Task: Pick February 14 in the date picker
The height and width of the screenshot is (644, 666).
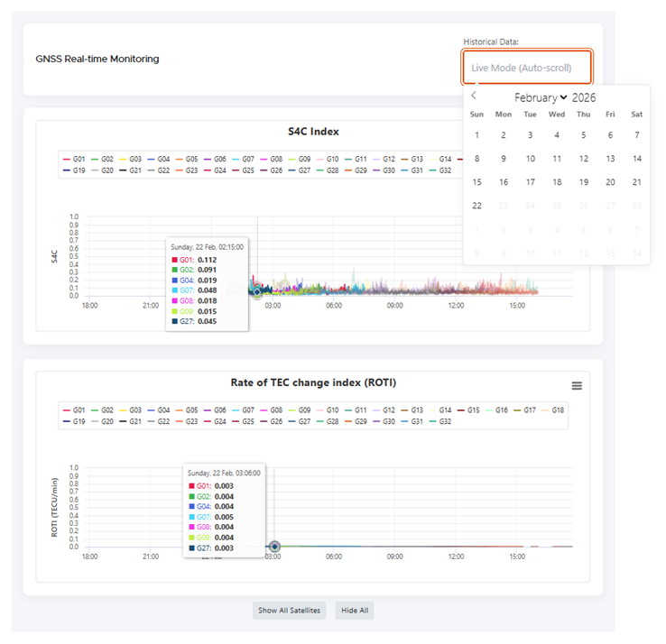Action: click(x=636, y=159)
